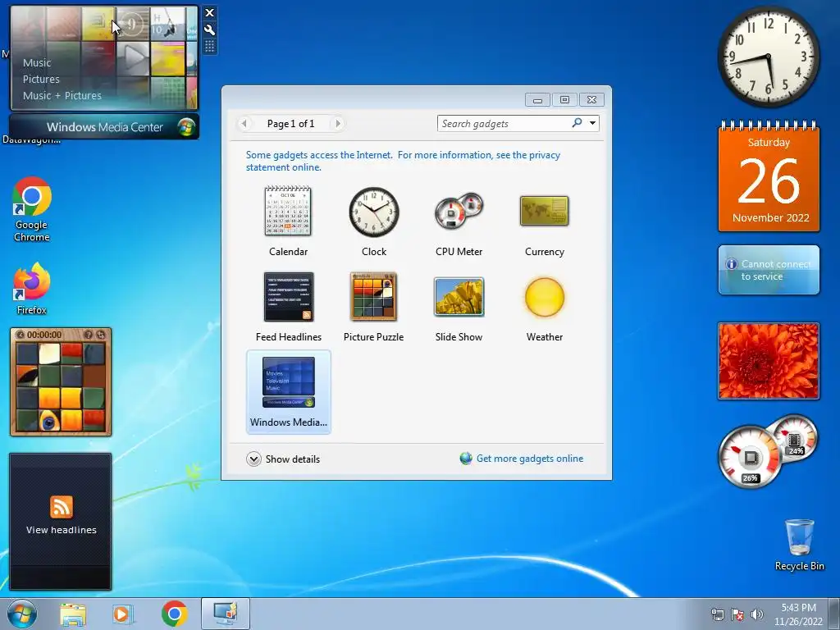Go to next gadget gallery page

[x=337, y=124]
